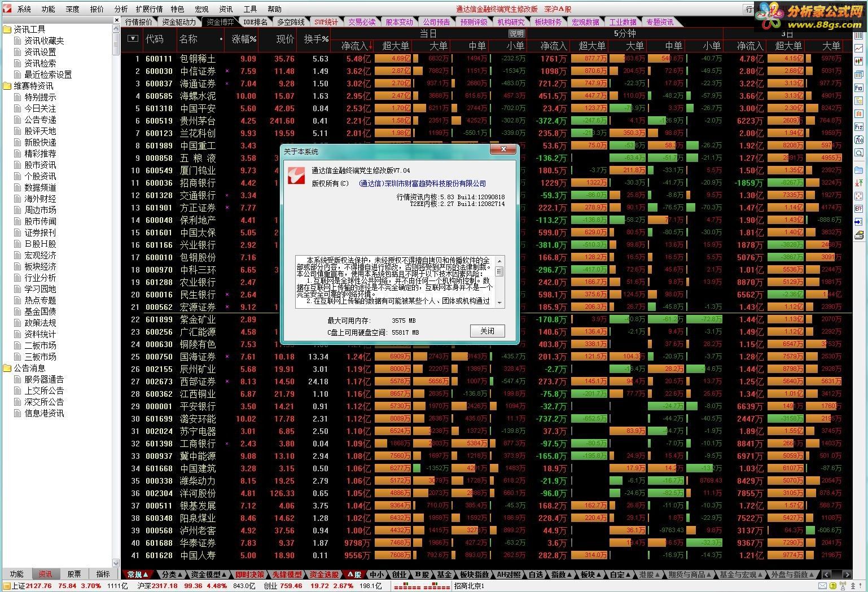Click the candlestick chart icon in right toolbar
This screenshot has width=868, height=592.
coord(859,61)
